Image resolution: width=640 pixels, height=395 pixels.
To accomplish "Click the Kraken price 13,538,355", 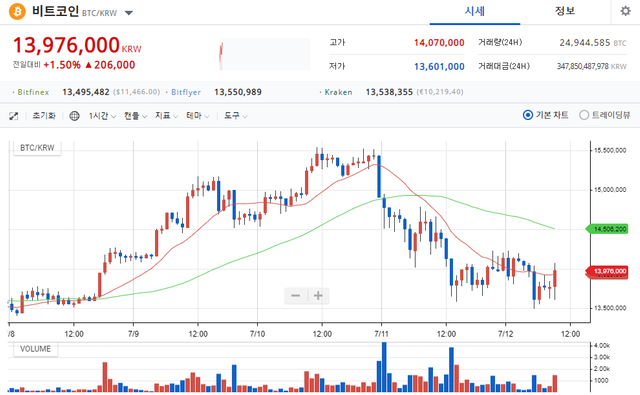I will coord(389,92).
